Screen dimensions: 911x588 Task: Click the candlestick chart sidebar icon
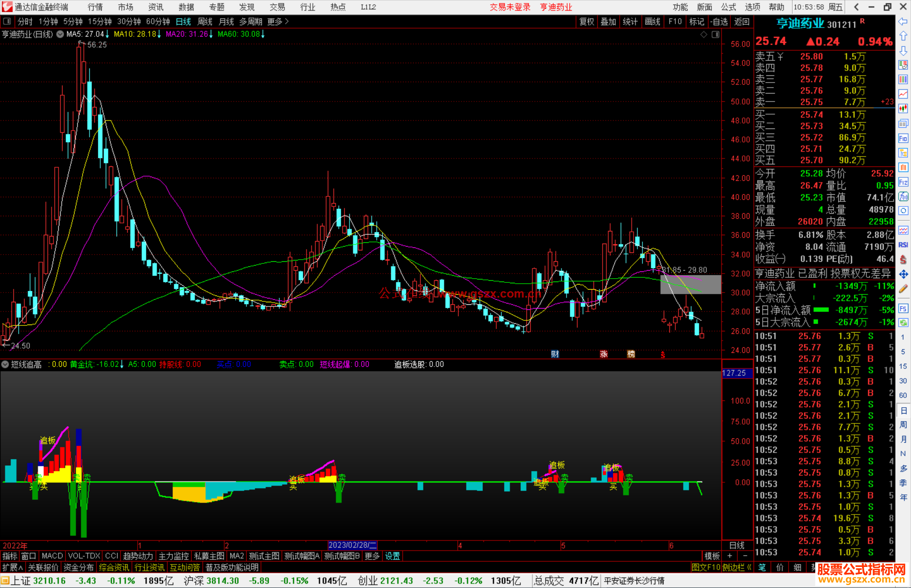click(903, 109)
